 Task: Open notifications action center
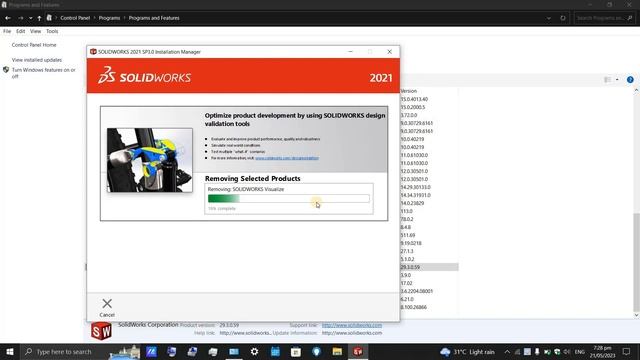(627, 352)
